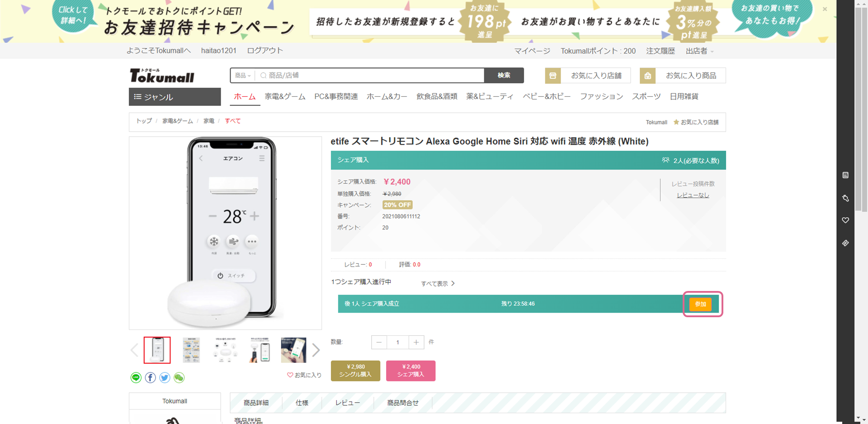The width and height of the screenshot is (868, 424).
Task: Open the news list icon in right sidebar
Action: tap(845, 175)
